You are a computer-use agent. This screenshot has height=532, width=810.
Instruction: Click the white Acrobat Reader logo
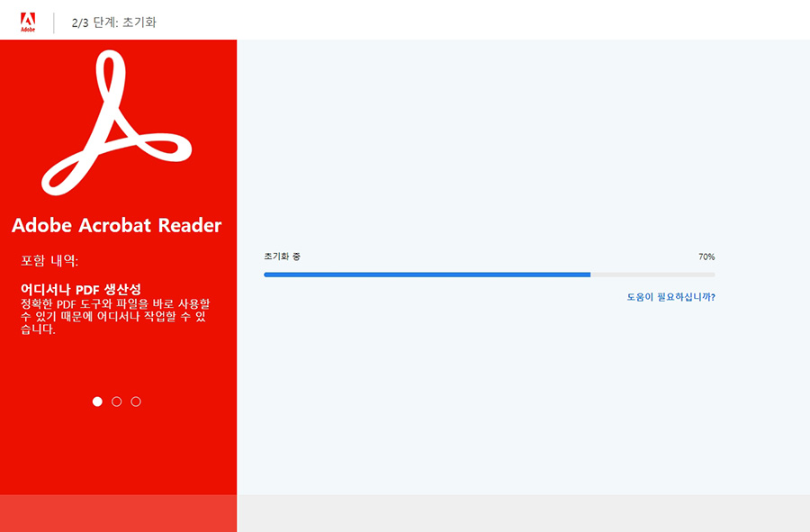[x=117, y=123]
